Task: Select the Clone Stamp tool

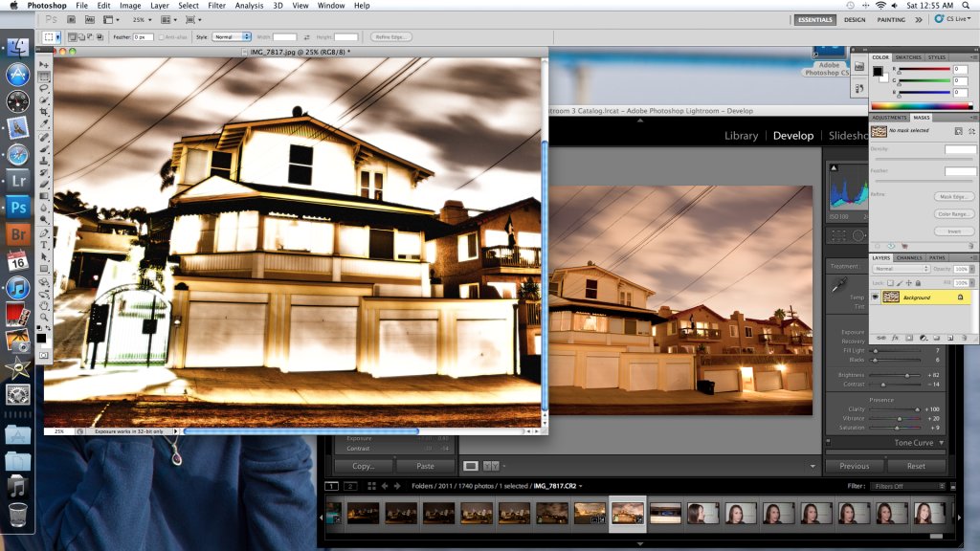Action: coord(44,161)
